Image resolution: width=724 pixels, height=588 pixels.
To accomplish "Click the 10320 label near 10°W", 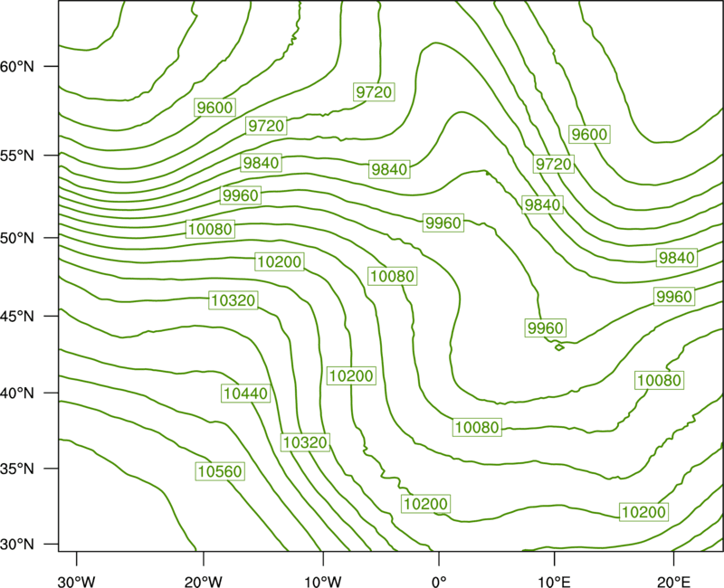I will 305,442.
